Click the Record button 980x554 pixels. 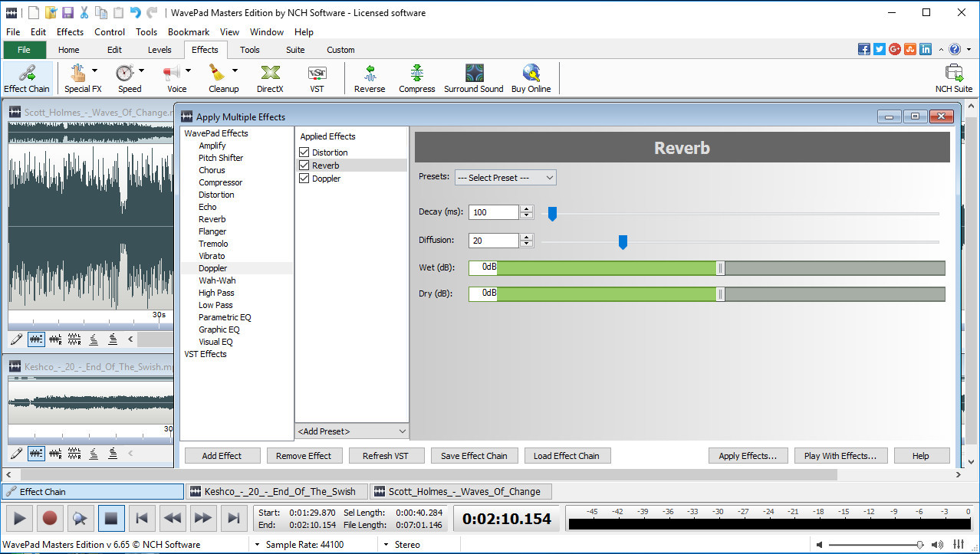50,519
